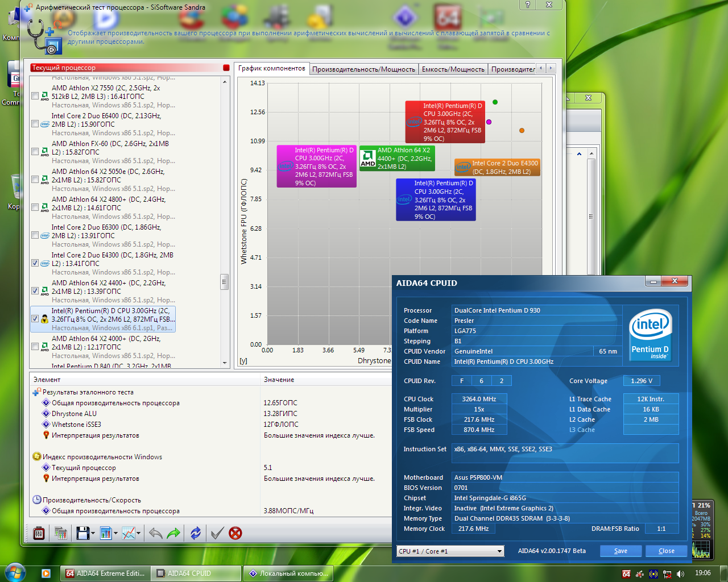
Task: Click the Windows Start orb
Action: coord(15,573)
